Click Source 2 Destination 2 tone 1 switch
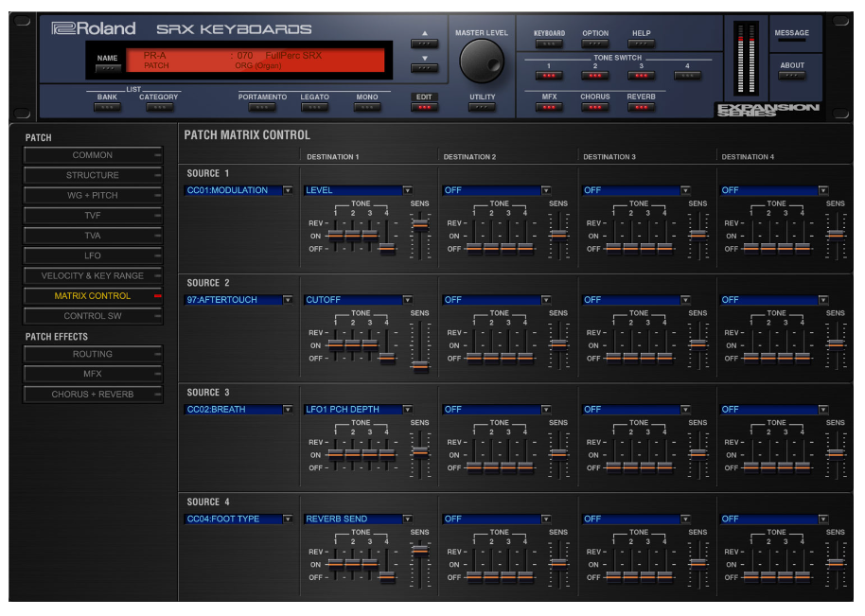865x616 pixels. [474, 358]
